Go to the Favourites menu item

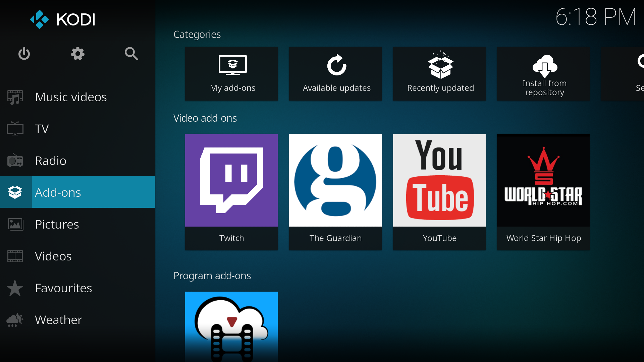[63, 288]
